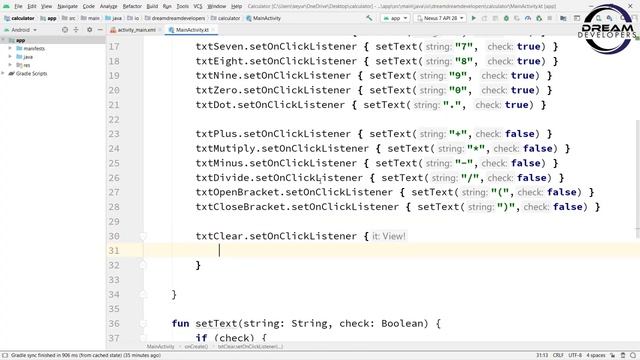Open the Help menu

236,6
